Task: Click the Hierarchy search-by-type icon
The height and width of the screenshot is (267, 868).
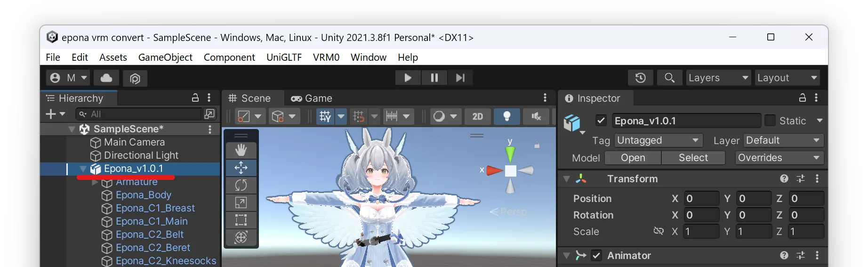Action: click(209, 114)
